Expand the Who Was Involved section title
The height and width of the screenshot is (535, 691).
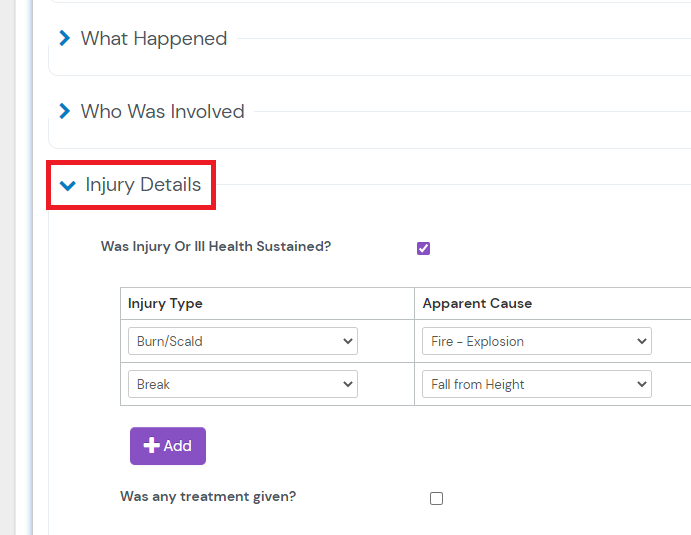[x=162, y=111]
